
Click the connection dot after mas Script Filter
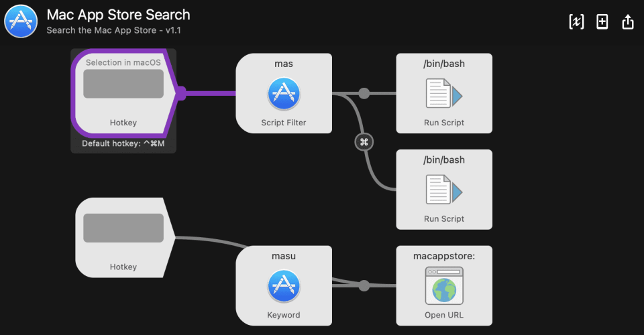tap(364, 93)
